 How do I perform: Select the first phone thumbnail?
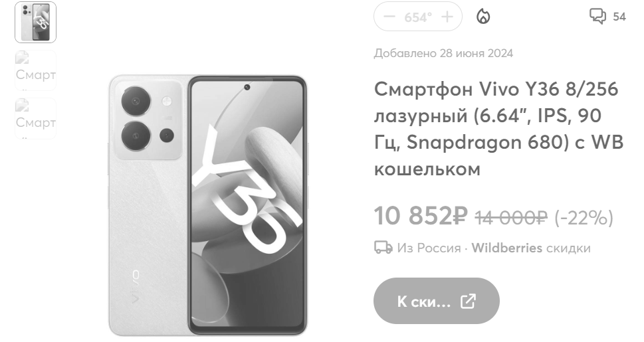pos(35,22)
